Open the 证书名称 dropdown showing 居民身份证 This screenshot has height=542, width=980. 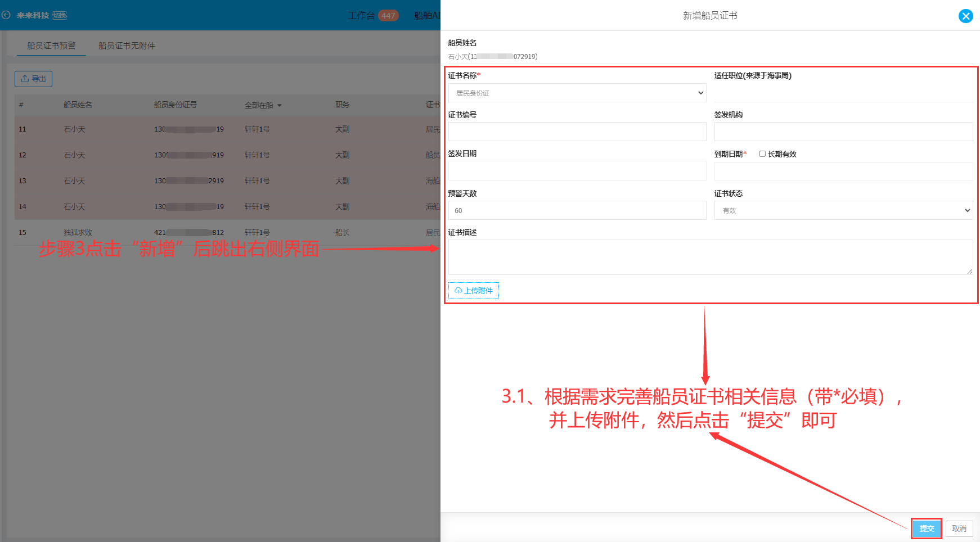pos(577,93)
